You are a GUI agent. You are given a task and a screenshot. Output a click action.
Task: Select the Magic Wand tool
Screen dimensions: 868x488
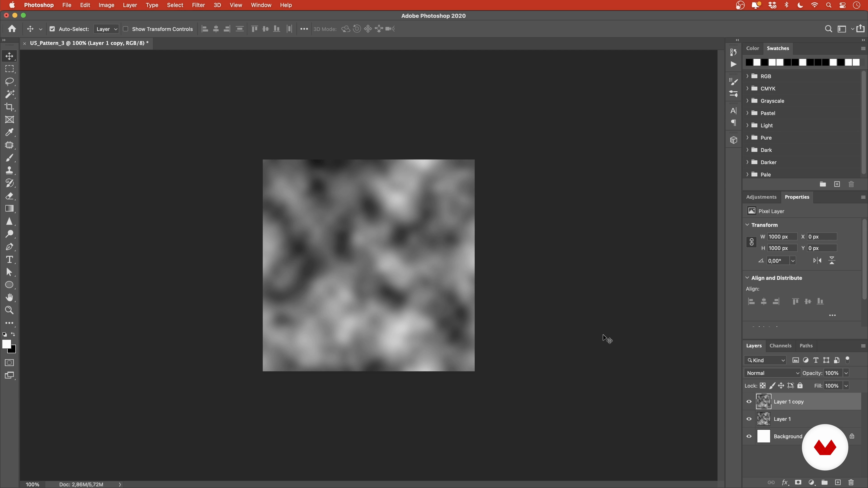click(x=9, y=94)
